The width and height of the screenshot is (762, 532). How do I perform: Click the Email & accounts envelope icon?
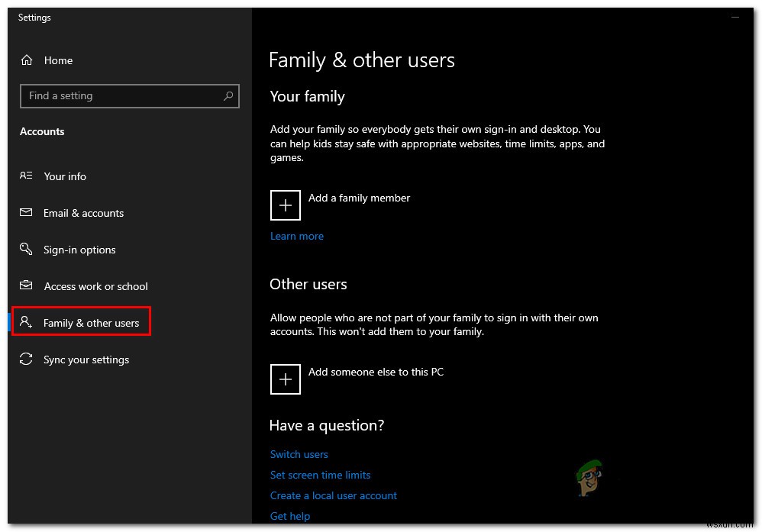click(x=26, y=213)
